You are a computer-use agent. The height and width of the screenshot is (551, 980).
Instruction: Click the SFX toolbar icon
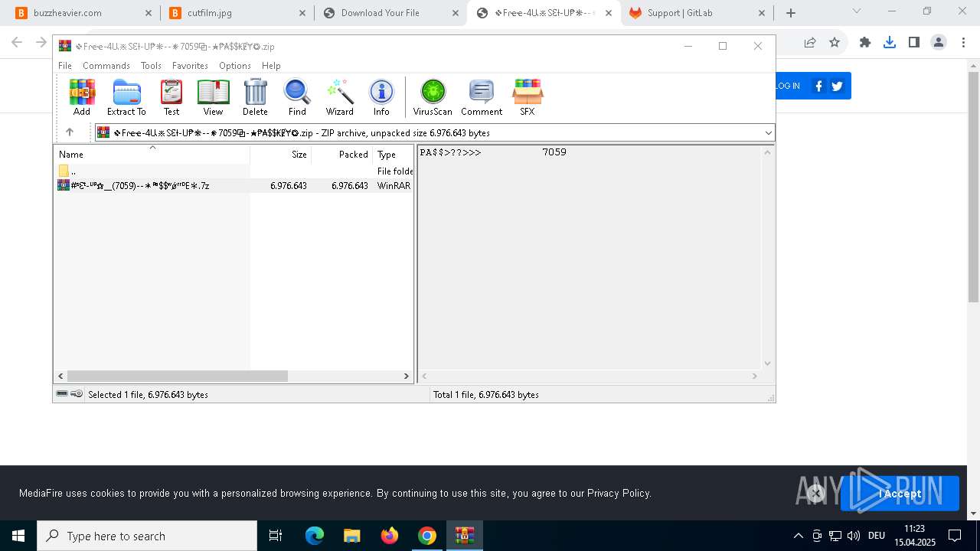click(x=527, y=97)
